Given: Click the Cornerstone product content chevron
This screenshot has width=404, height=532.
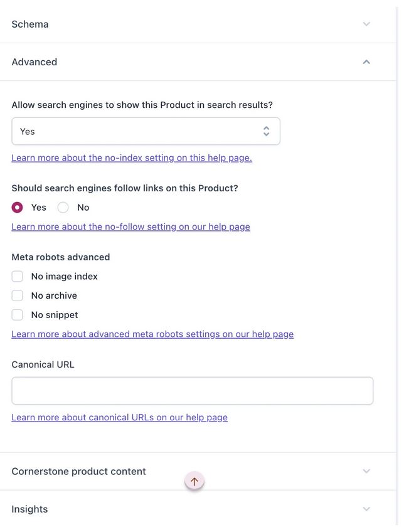Looking at the screenshot, I should 366,471.
